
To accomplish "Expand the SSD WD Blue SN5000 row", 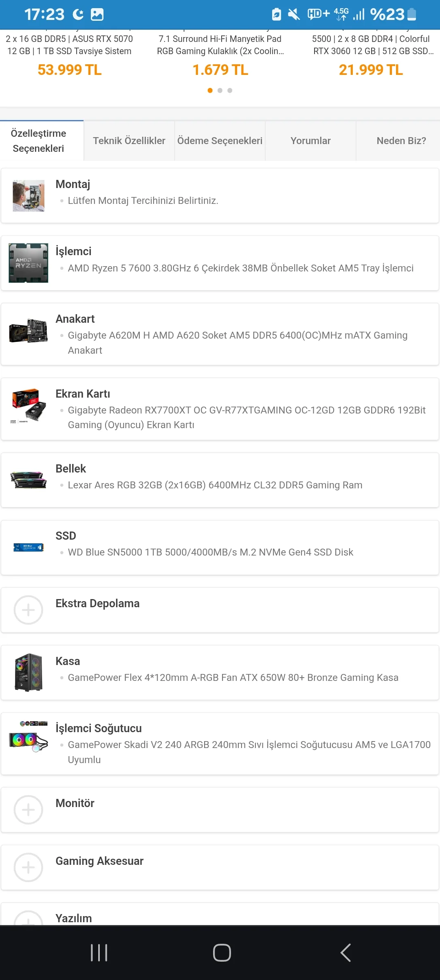I will click(220, 547).
